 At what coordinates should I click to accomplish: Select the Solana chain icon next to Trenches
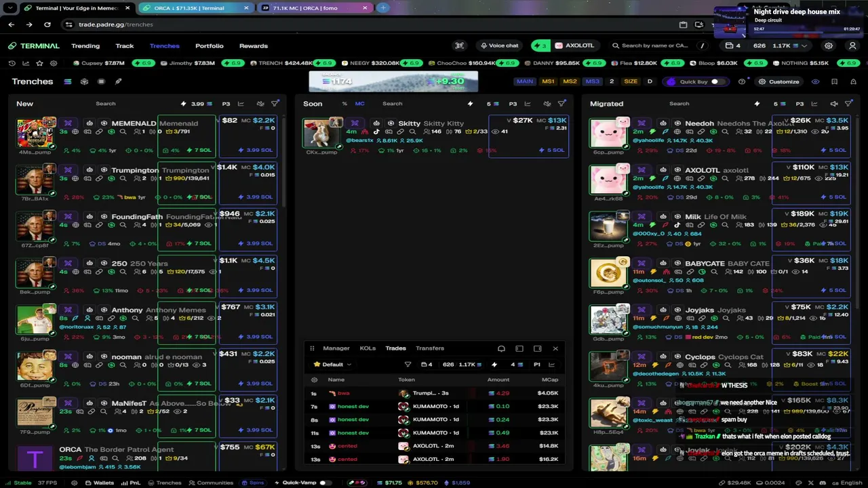68,81
